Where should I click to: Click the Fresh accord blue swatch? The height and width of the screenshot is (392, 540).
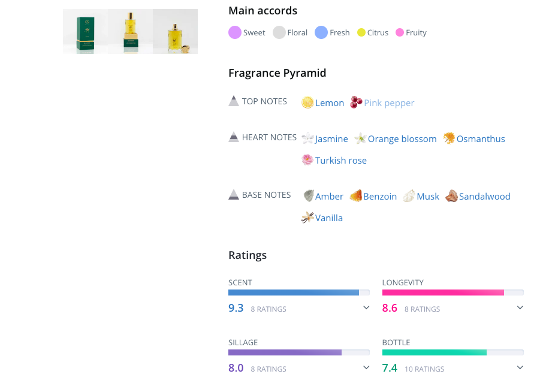321,32
